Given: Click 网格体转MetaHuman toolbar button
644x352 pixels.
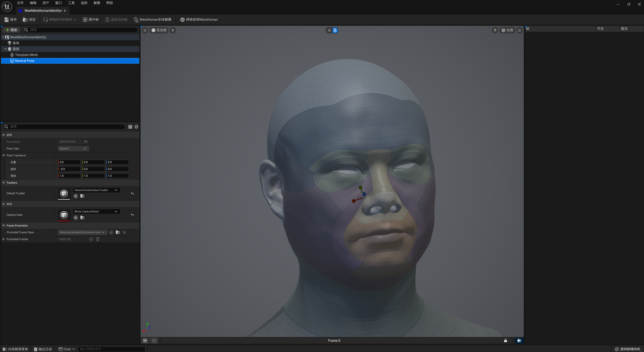Looking at the screenshot, I should click(x=199, y=20).
